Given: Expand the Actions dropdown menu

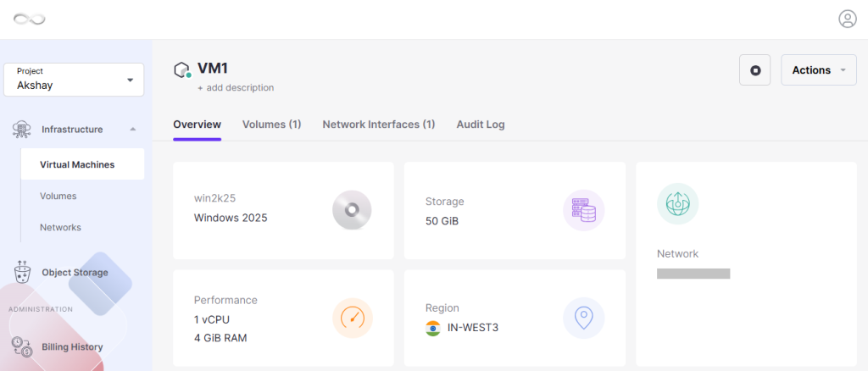Looking at the screenshot, I should [x=818, y=70].
